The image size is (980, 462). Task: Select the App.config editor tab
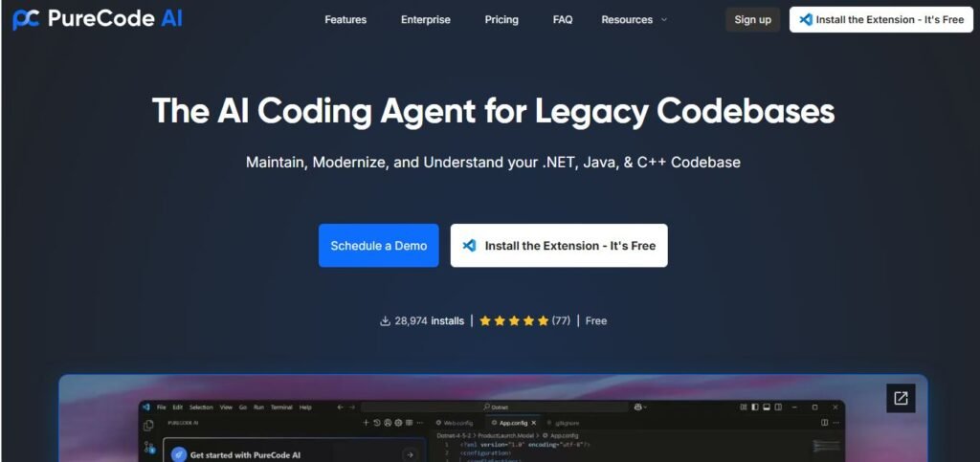(x=513, y=423)
